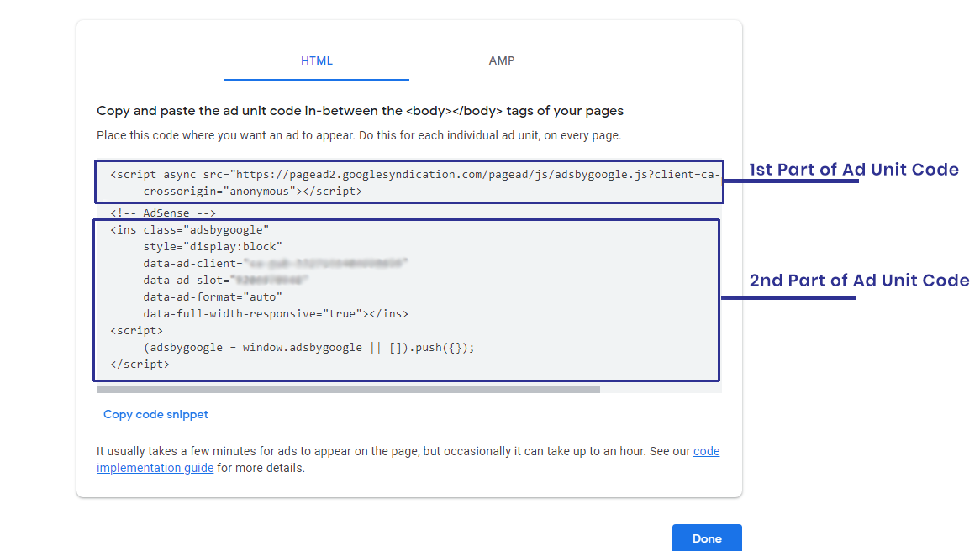Click the 'Place this code where' instruction text
The width and height of the screenshot is (980, 551).
coord(359,135)
